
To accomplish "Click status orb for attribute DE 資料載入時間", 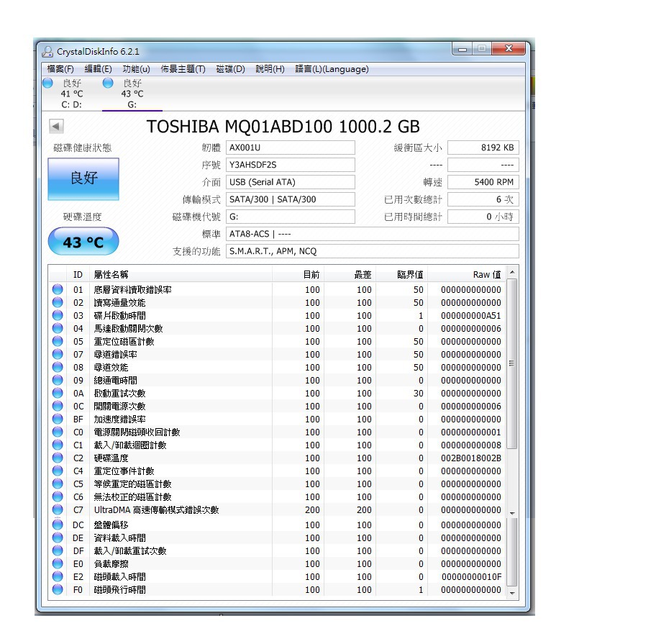I will coord(58,538).
